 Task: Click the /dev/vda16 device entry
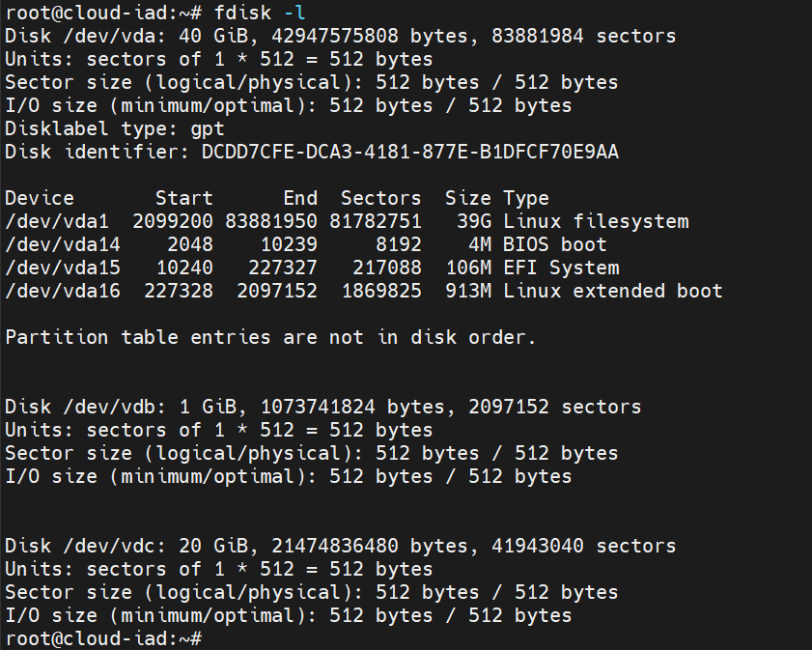(x=62, y=291)
